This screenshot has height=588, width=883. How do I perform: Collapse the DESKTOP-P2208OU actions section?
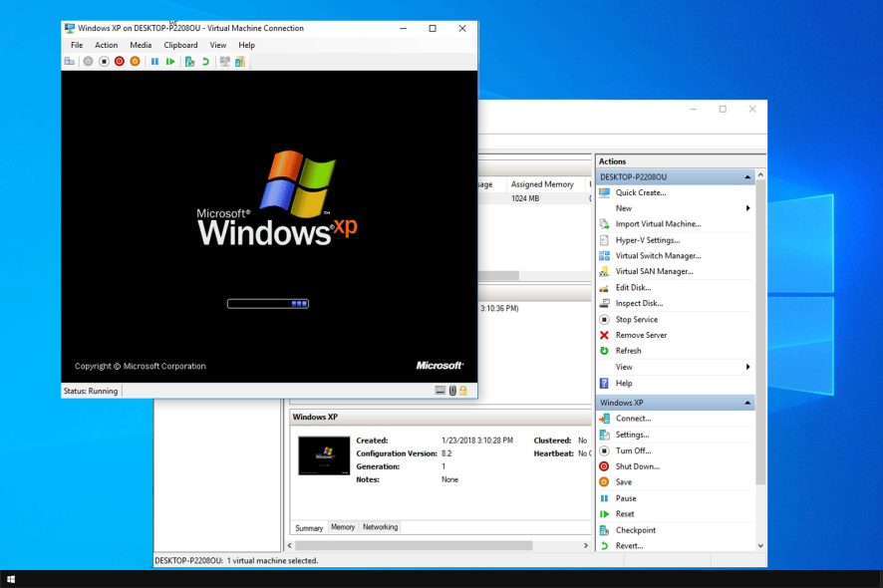747,177
